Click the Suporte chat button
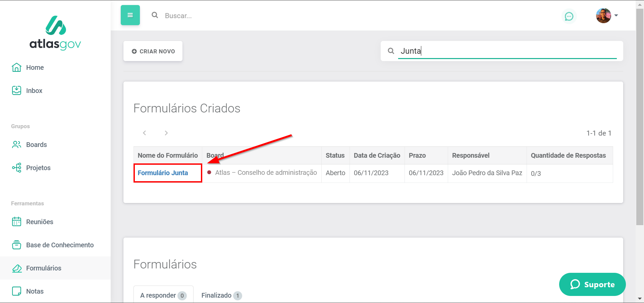This screenshot has width=644, height=303. (592, 284)
